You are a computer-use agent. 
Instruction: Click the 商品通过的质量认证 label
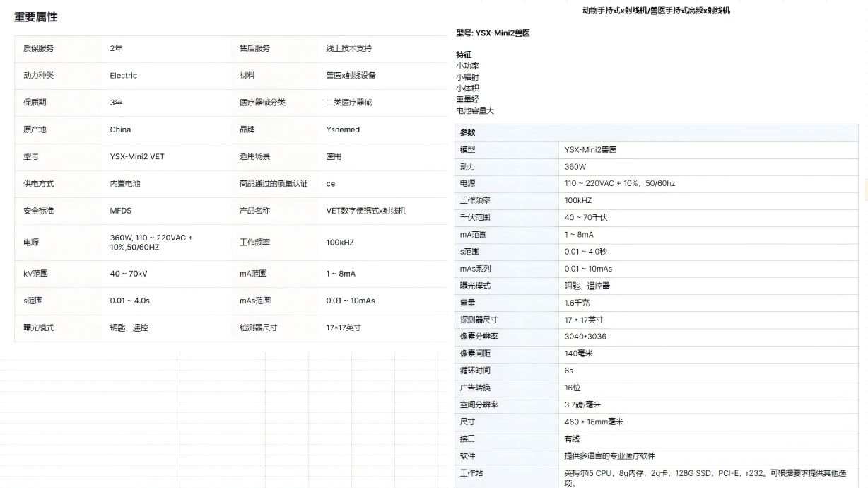274,183
